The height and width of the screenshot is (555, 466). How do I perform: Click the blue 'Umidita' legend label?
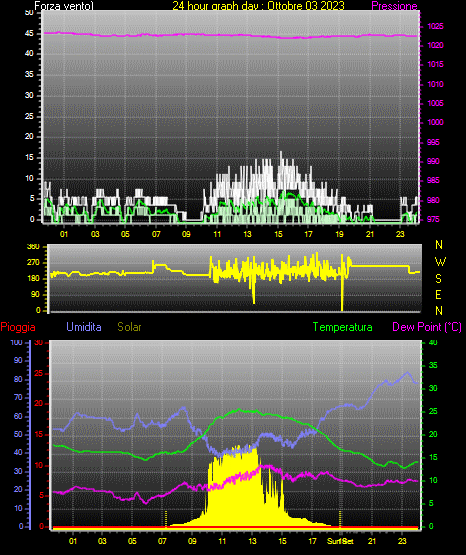pos(84,327)
